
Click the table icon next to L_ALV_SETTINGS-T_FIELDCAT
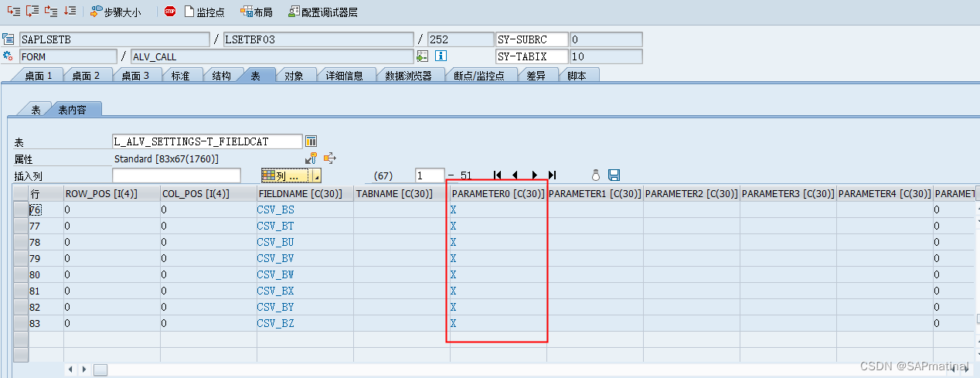coord(311,141)
